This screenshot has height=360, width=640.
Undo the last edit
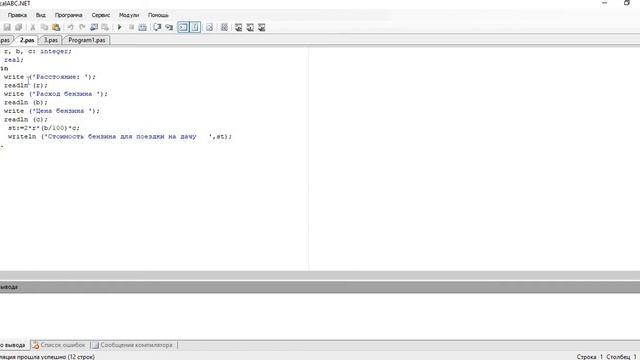tap(70, 27)
